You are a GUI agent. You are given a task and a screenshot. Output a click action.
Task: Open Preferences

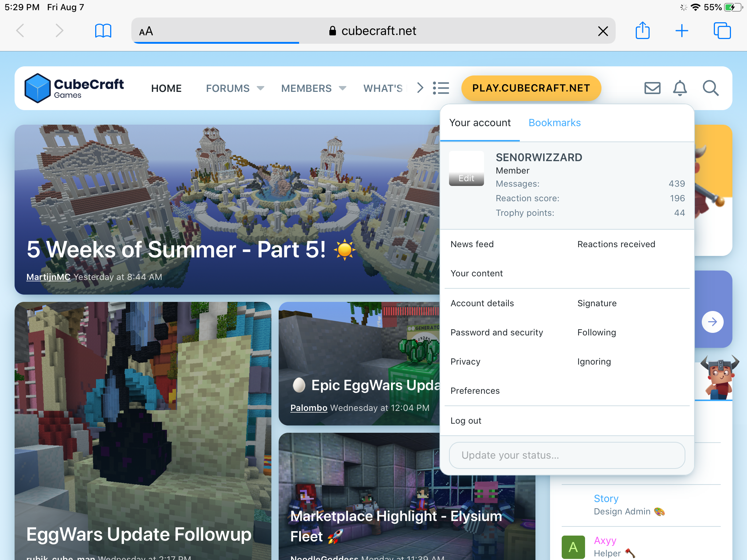click(x=475, y=391)
